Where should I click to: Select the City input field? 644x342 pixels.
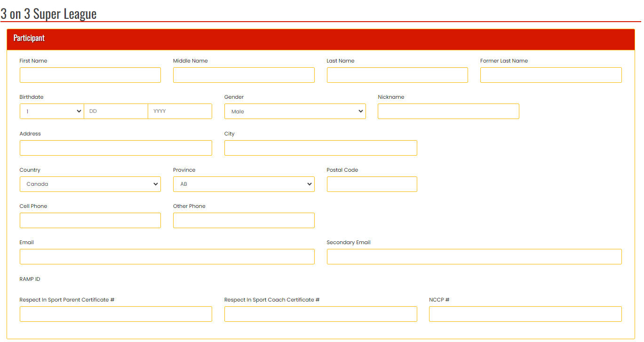(x=320, y=148)
